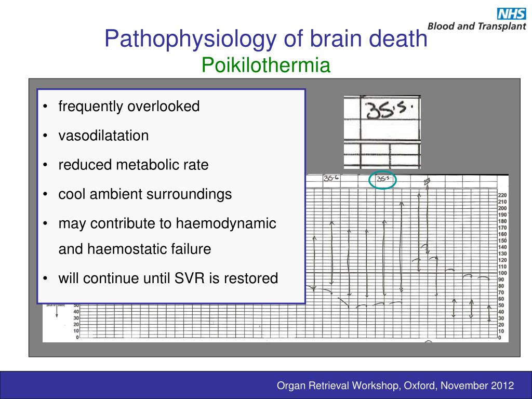Click the enlarged handwritten 35.5 inset image
This screenshot has width=532, height=399.
point(382,132)
